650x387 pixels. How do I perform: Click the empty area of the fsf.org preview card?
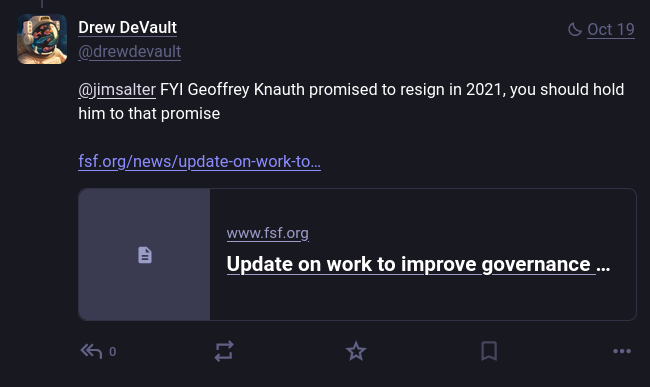tap(423, 298)
